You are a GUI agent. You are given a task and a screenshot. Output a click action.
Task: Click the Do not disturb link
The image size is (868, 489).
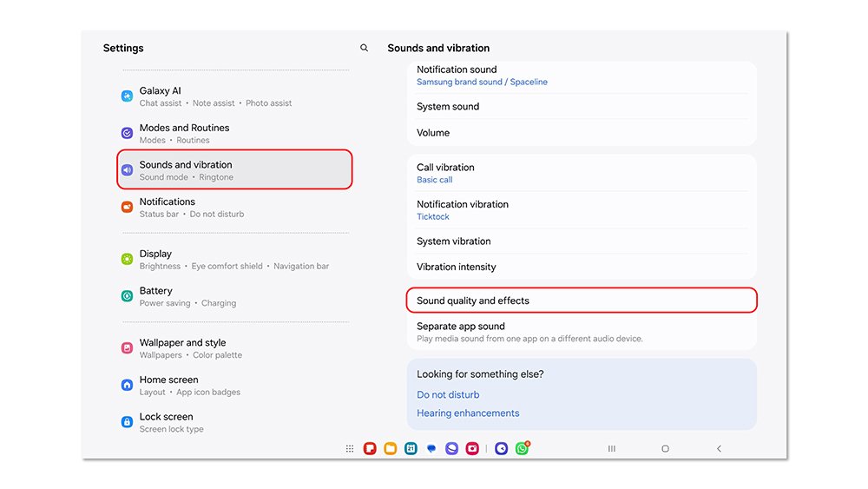click(448, 394)
